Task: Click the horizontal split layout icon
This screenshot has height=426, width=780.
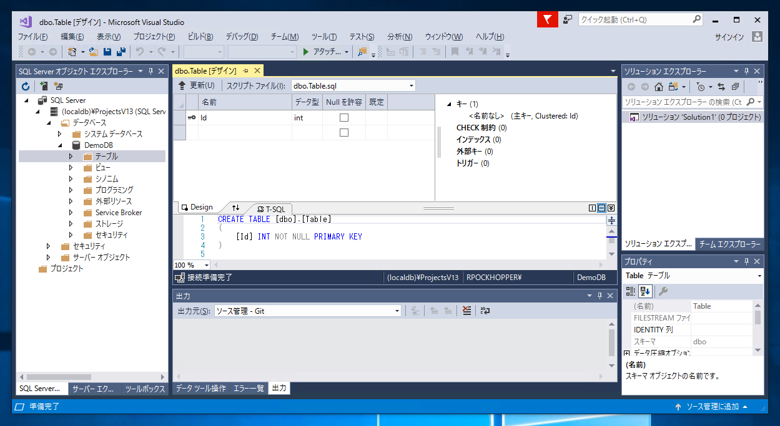Action: (x=601, y=208)
